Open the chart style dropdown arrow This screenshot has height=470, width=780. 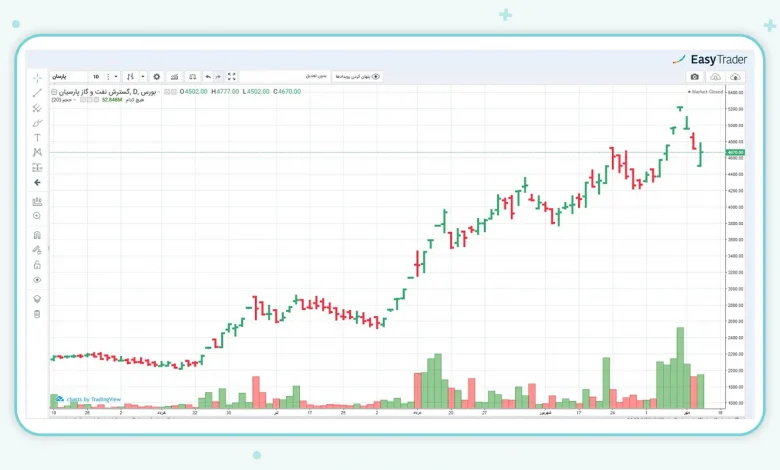coord(143,77)
